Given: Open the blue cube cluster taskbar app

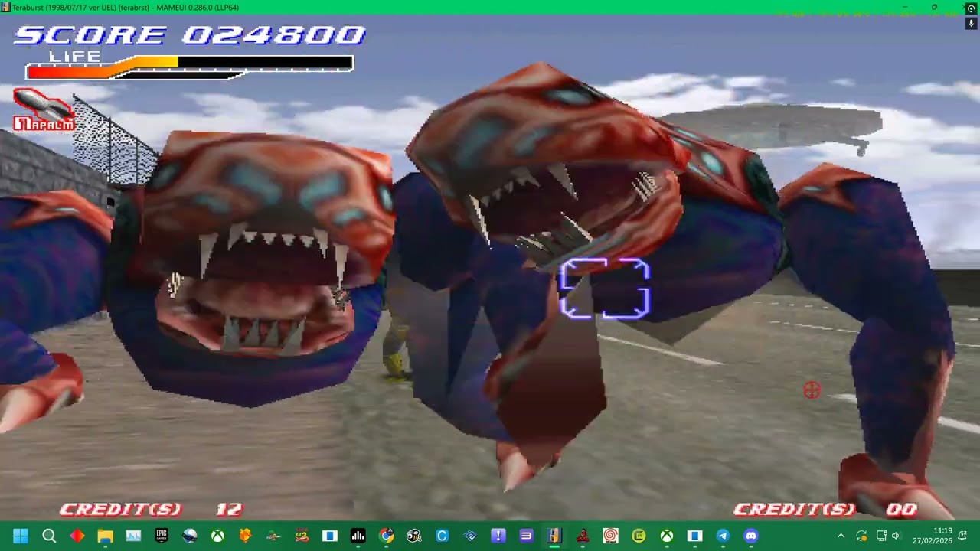Looking at the screenshot, I should coord(470,536).
